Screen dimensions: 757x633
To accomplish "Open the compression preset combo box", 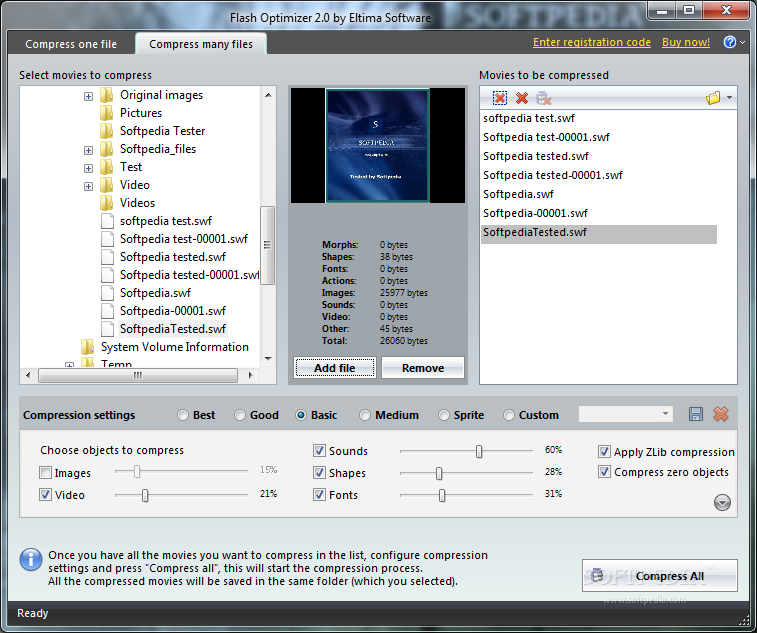I will pos(626,414).
